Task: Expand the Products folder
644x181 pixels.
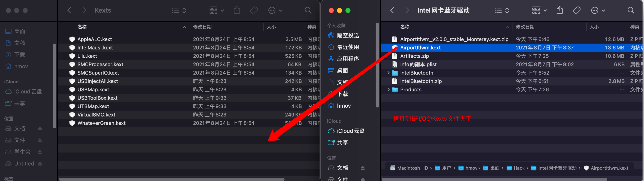Action: [388, 89]
